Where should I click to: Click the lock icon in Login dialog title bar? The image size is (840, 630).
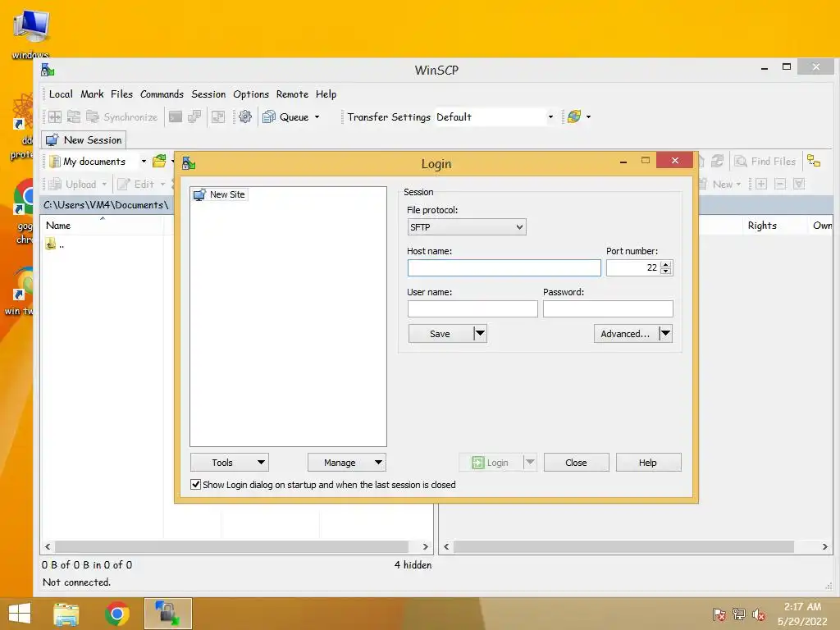tap(189, 163)
